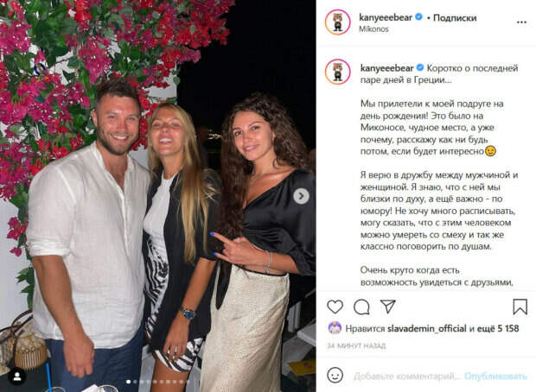Share post with paper plane icon

[x=388, y=307]
